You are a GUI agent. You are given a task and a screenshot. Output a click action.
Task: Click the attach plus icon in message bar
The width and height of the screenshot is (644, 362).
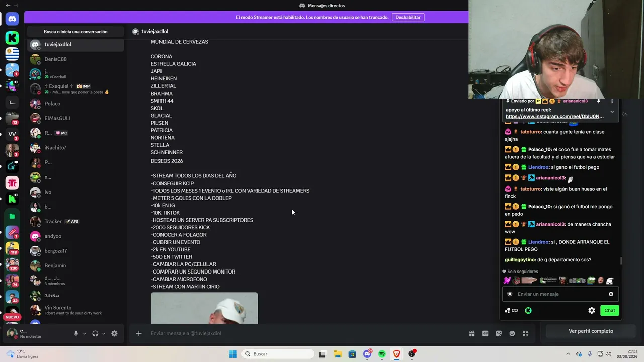pos(139,333)
